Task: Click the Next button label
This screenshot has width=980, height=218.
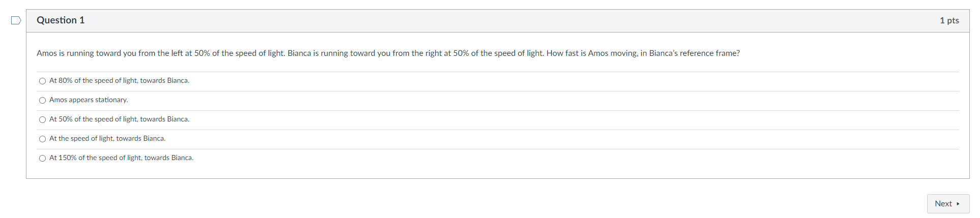Action: point(943,204)
